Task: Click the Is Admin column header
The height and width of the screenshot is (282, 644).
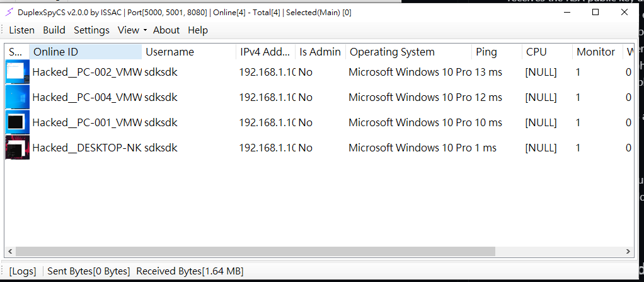Action: 320,52
